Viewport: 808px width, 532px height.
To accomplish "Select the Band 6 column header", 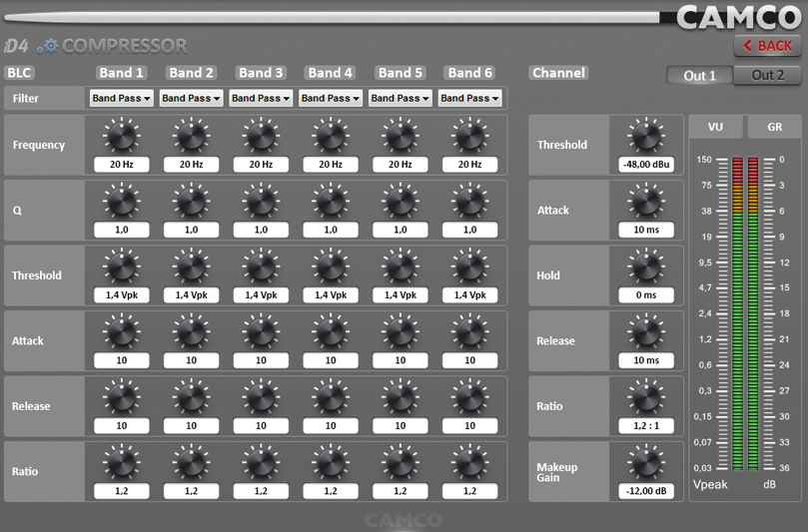I will point(470,73).
